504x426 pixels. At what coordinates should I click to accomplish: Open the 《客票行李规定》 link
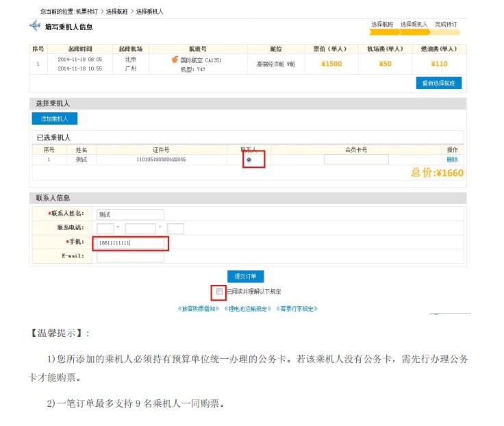(297, 309)
